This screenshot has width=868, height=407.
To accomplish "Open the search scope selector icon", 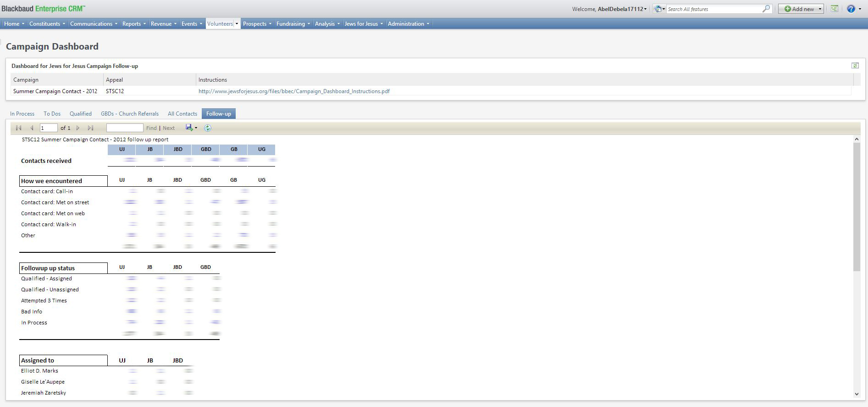I will click(659, 9).
